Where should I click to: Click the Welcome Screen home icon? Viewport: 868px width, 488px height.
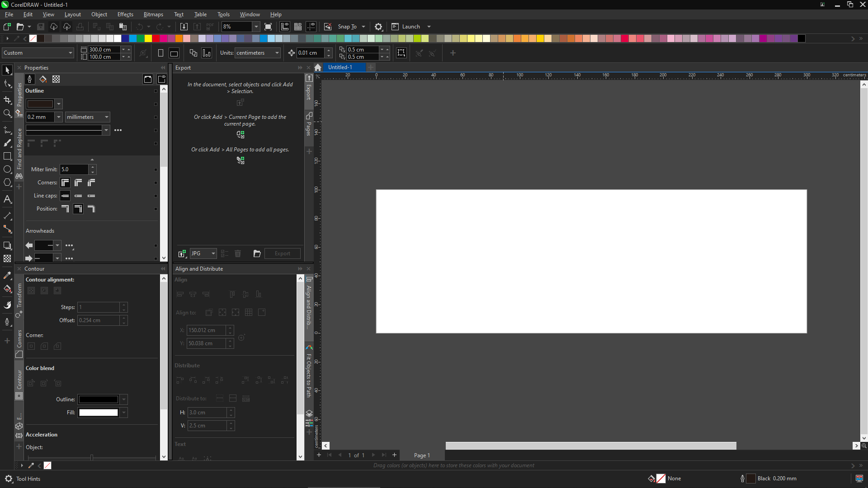(x=318, y=67)
